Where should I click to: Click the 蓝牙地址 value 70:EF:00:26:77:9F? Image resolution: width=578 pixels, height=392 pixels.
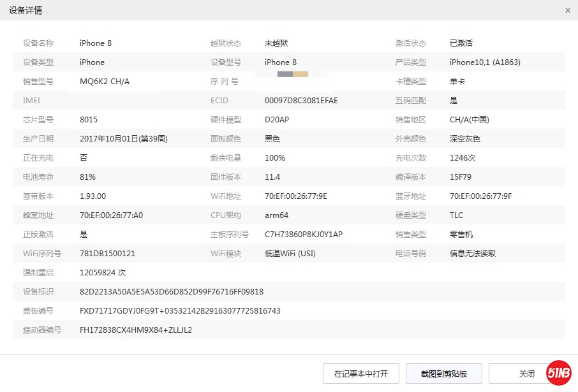[480, 196]
